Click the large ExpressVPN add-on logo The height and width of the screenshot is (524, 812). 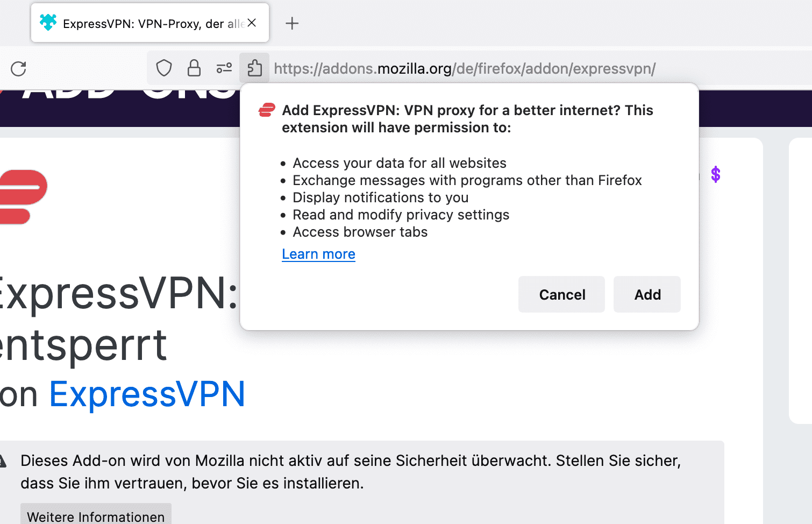23,197
